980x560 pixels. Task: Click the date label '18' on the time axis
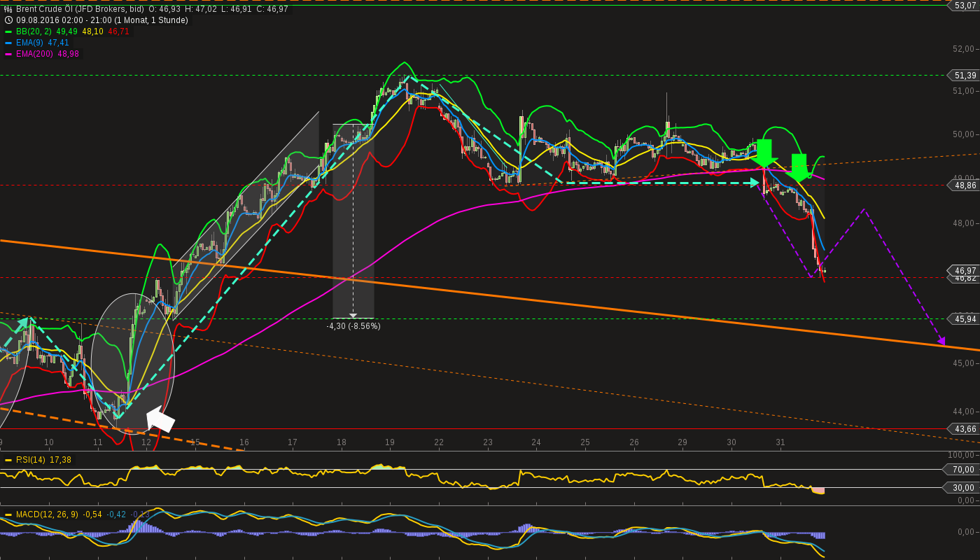(341, 442)
